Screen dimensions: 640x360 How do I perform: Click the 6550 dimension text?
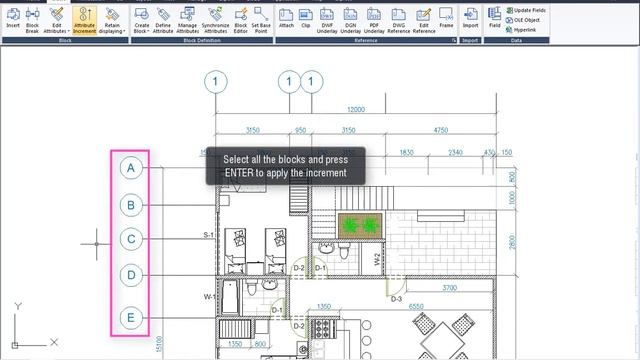(x=416, y=307)
